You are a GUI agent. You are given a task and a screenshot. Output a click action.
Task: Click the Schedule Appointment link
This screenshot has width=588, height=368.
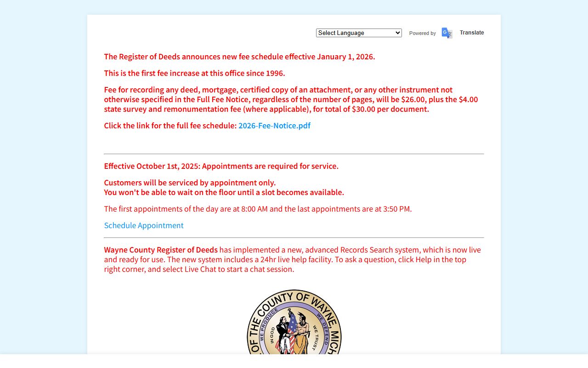click(144, 225)
